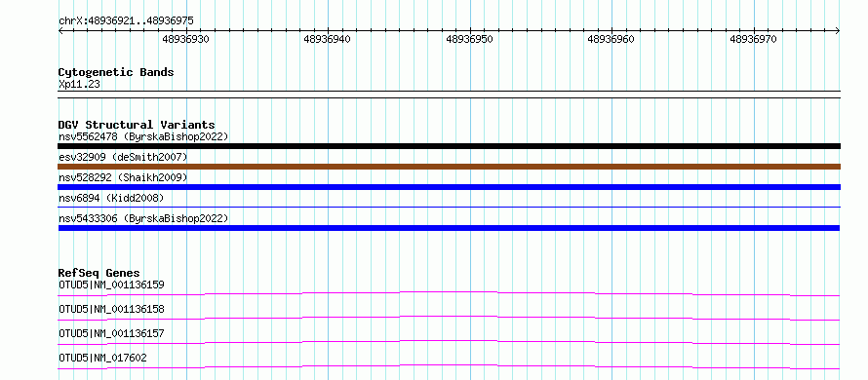Select the magenta NM_017602 transcript line
Screen dimensions: 868x380
[449, 366]
